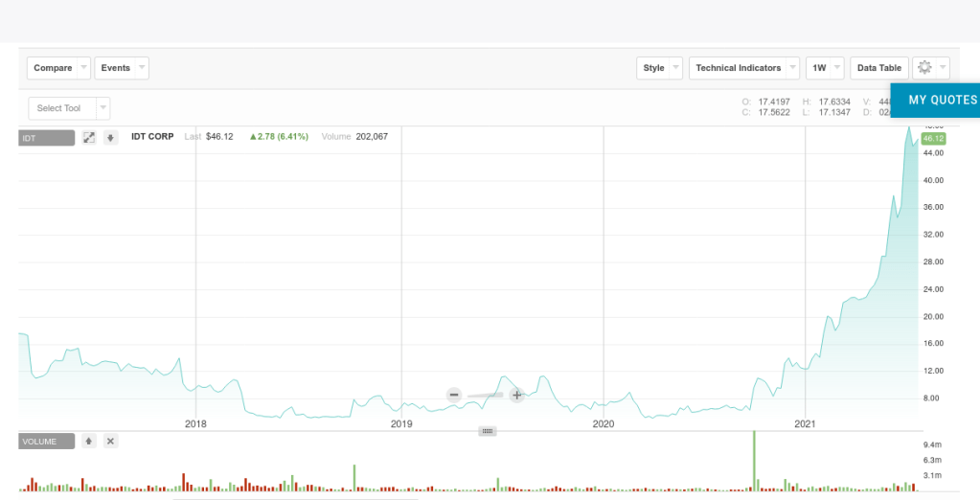Expand the Technical Indicators menu

[744, 68]
